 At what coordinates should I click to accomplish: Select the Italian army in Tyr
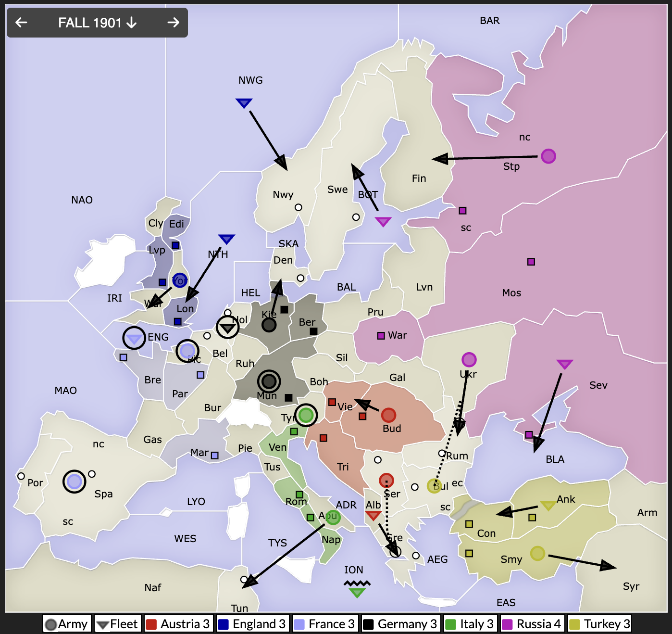(x=306, y=414)
